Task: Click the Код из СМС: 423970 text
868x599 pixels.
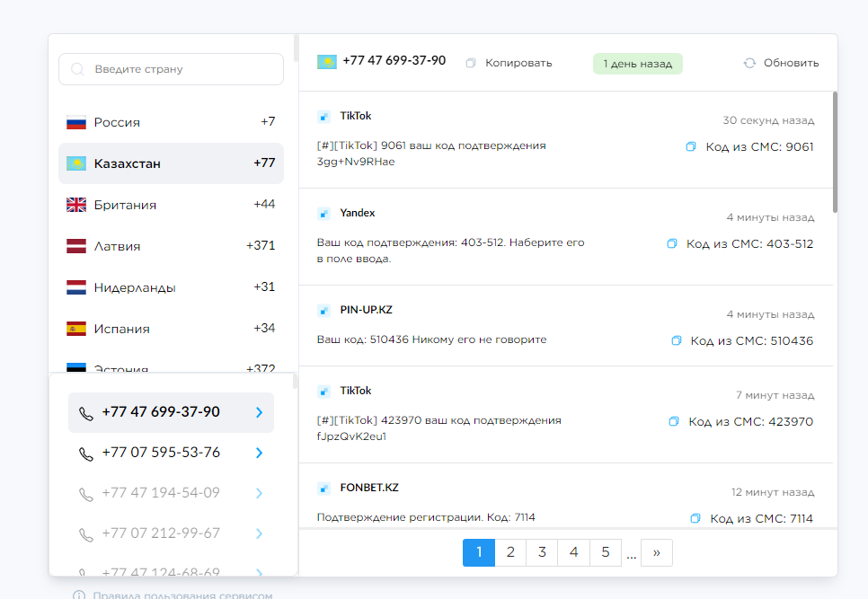Action: 751,422
